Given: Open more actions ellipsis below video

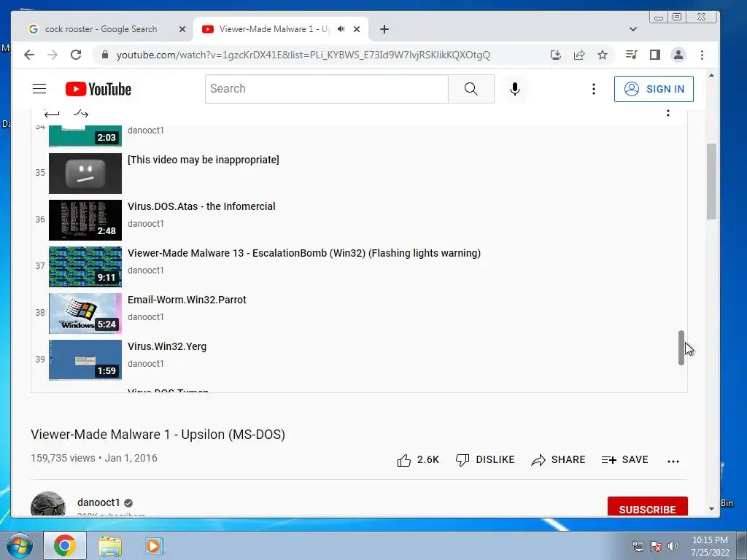Looking at the screenshot, I should pos(673,461).
